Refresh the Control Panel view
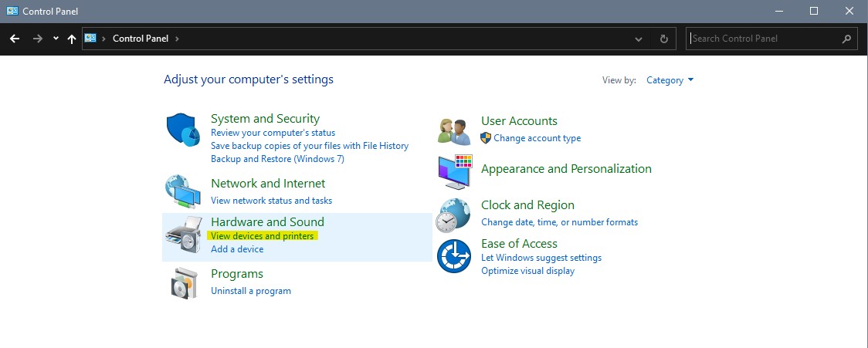 point(663,39)
